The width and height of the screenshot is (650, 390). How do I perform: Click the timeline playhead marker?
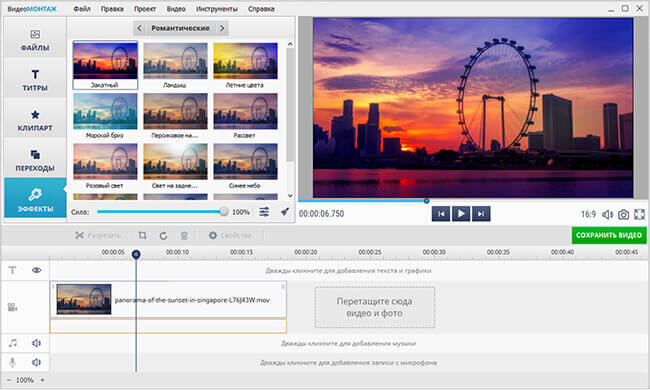pyautogui.click(x=136, y=254)
